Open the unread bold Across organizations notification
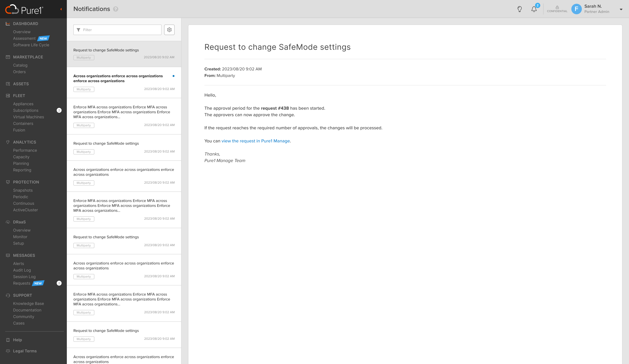Screen dimensions: 629x364 (x=118, y=78)
